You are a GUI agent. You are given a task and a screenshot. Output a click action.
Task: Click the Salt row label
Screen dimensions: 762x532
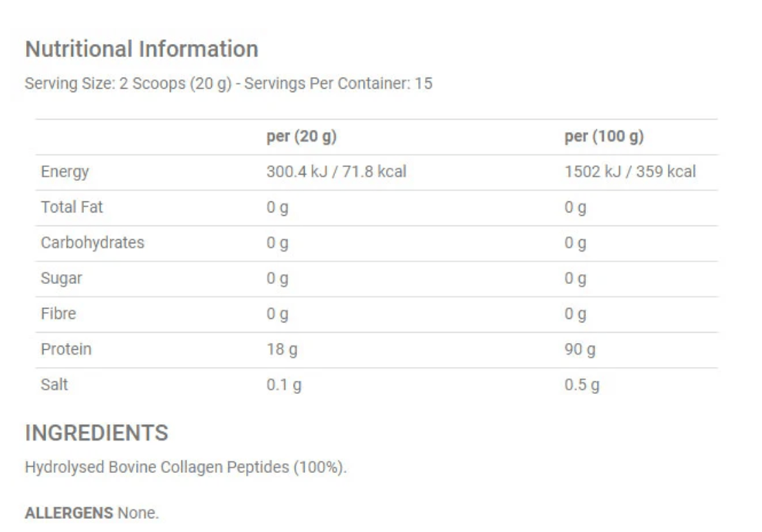[54, 385]
